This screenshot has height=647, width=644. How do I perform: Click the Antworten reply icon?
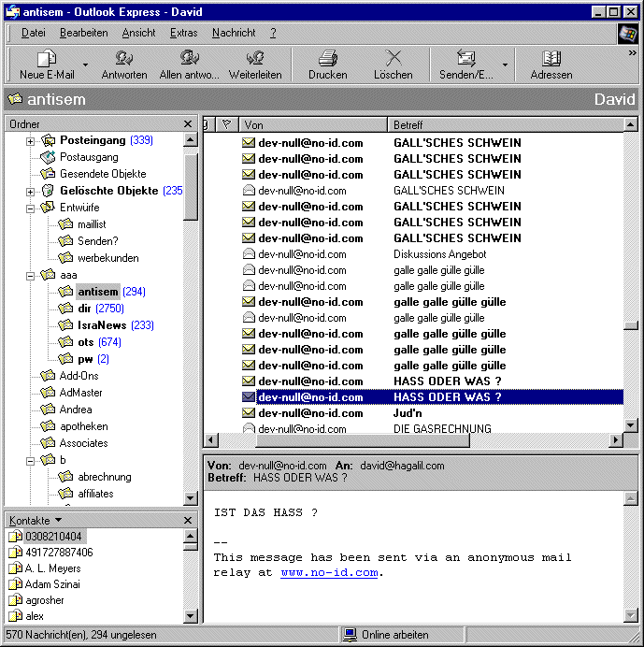coord(124,59)
